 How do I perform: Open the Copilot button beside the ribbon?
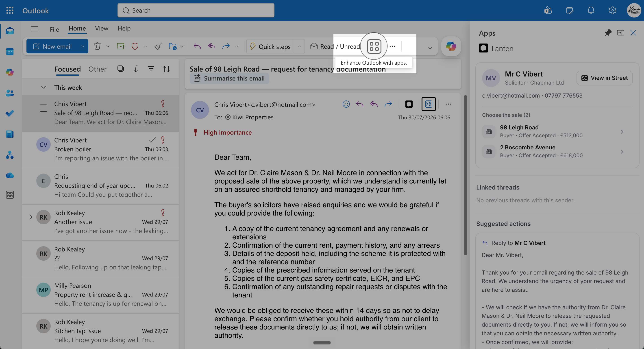(451, 46)
